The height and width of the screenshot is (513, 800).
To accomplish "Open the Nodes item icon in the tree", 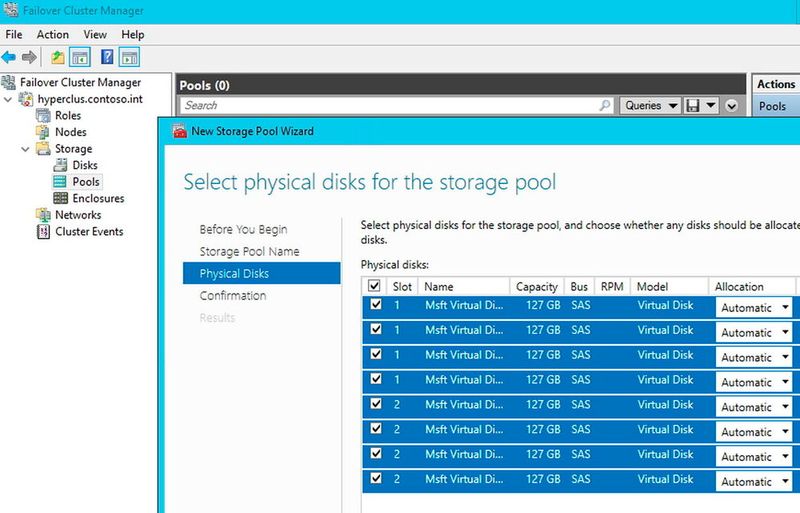I will click(43, 132).
